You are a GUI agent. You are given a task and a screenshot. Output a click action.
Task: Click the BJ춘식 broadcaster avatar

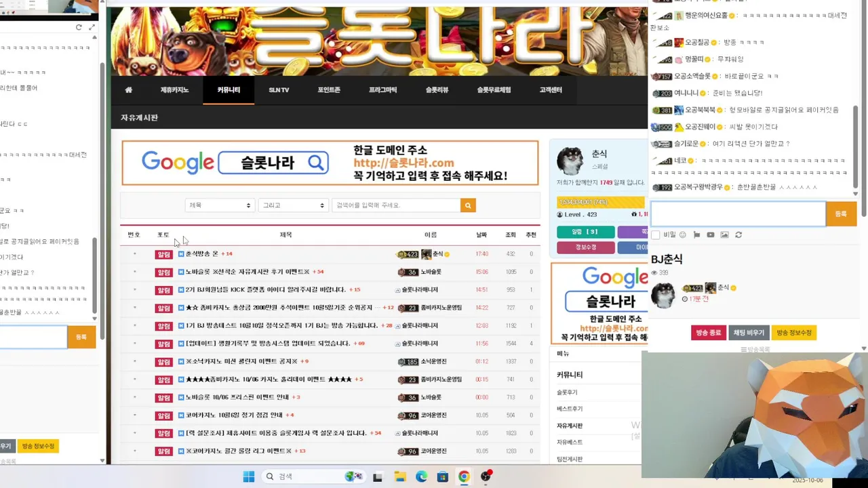[663, 295]
